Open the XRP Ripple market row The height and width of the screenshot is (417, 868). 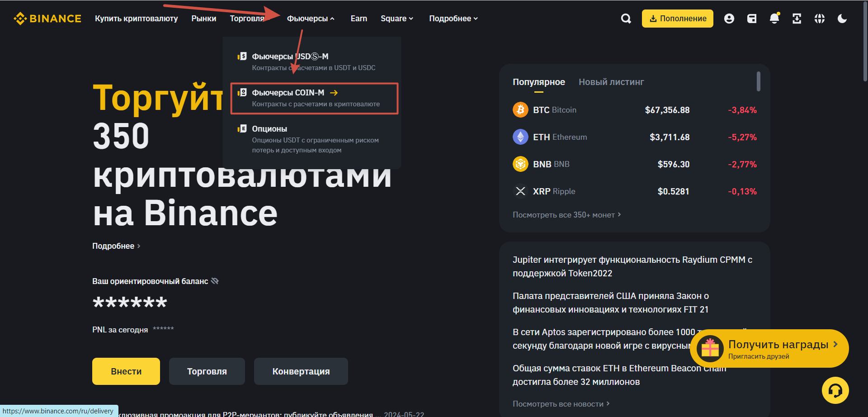(x=634, y=191)
